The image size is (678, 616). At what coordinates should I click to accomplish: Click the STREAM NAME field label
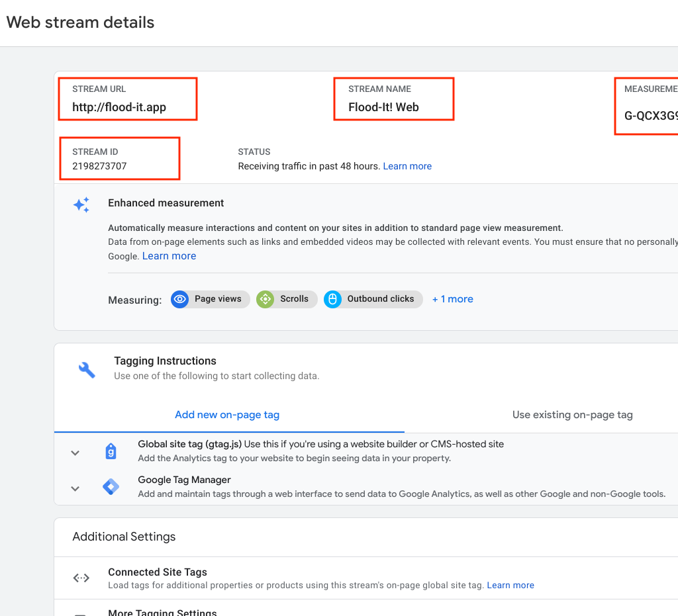(379, 89)
